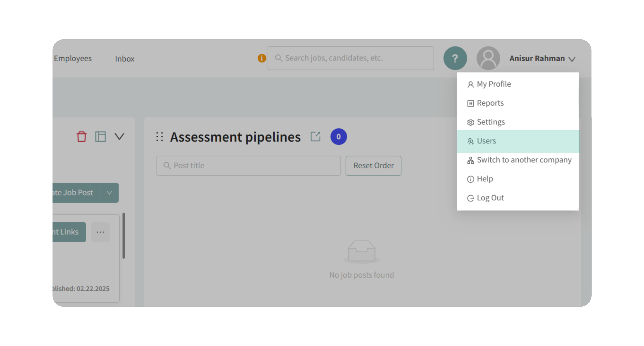Open the Create Job Post dropdown arrow

tap(109, 193)
